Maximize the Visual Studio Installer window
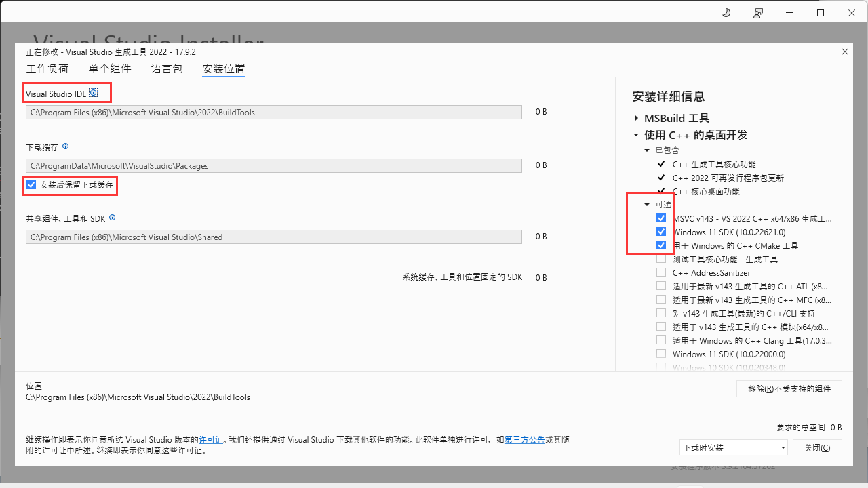 (821, 13)
